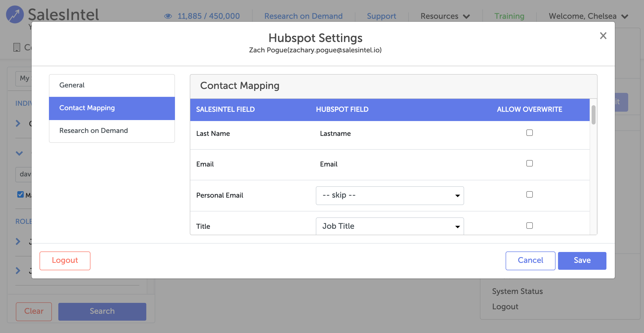This screenshot has height=333, width=644.
Task: Click the SalesIntel logo icon
Action: tap(15, 14)
